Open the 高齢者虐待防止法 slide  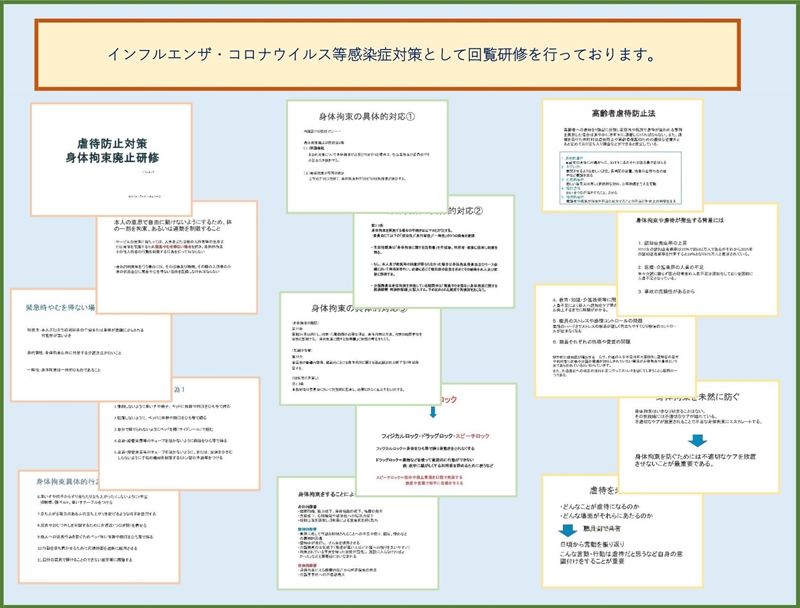click(622, 155)
